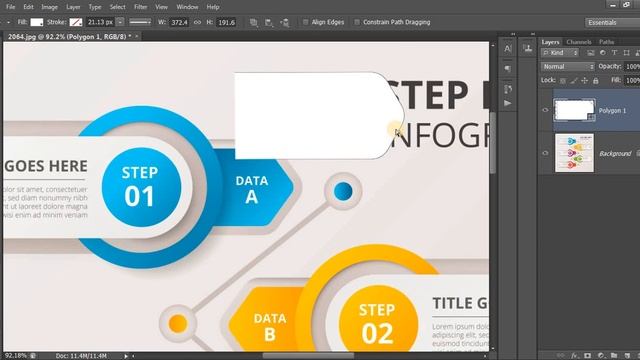Screen dimensions: 640x360
Task: Filter layers by adjustment layers icon
Action: coord(603,53)
